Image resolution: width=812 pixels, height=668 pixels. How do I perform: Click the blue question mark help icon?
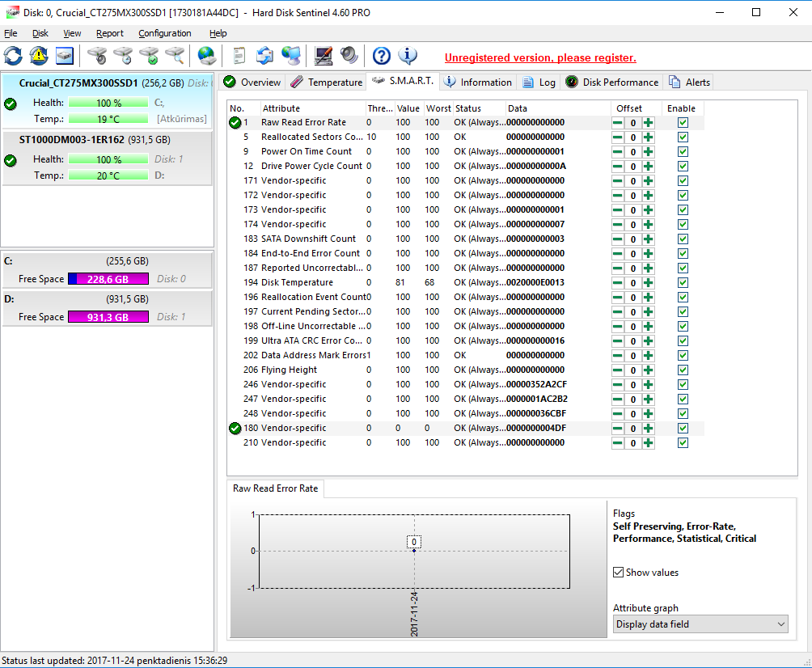382,56
